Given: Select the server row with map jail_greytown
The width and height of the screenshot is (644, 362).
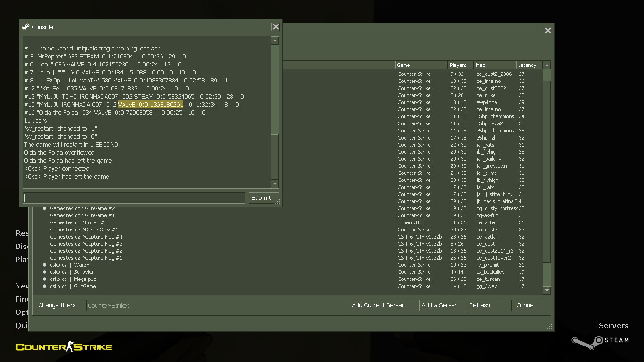Looking at the screenshot, I should coord(413,166).
